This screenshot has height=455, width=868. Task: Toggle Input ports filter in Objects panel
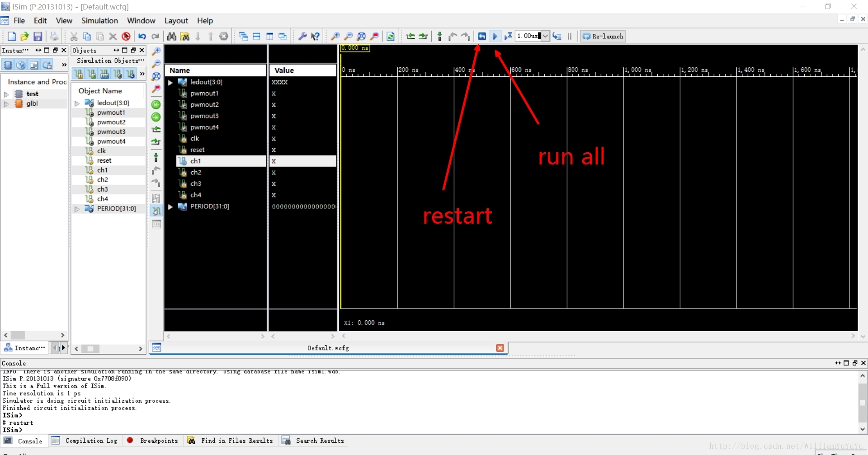pos(79,74)
